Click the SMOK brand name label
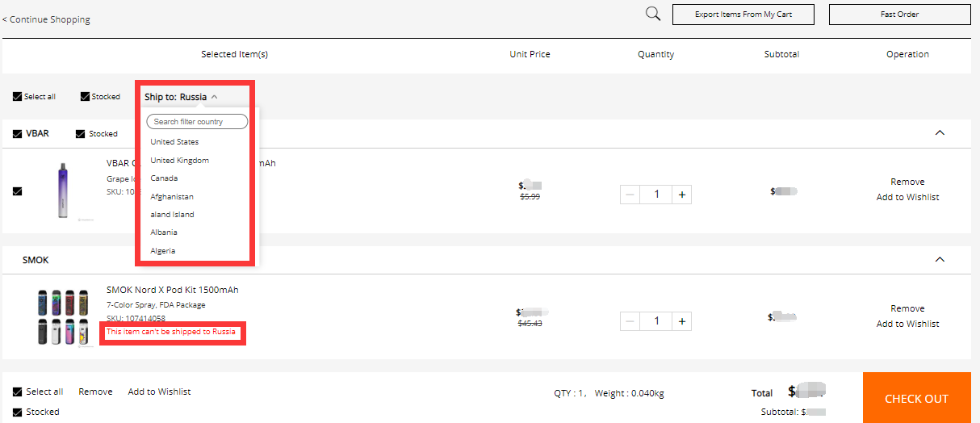 pyautogui.click(x=36, y=260)
